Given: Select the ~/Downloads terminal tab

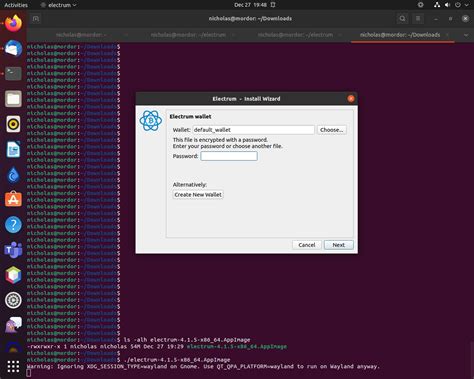Looking at the screenshot, I should coord(400,35).
